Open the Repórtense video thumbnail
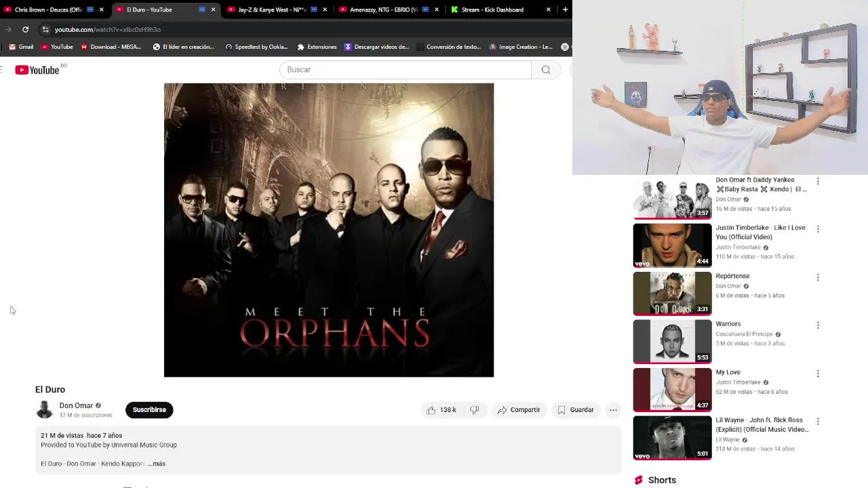Screen dimensions: 868x488 tap(672, 293)
